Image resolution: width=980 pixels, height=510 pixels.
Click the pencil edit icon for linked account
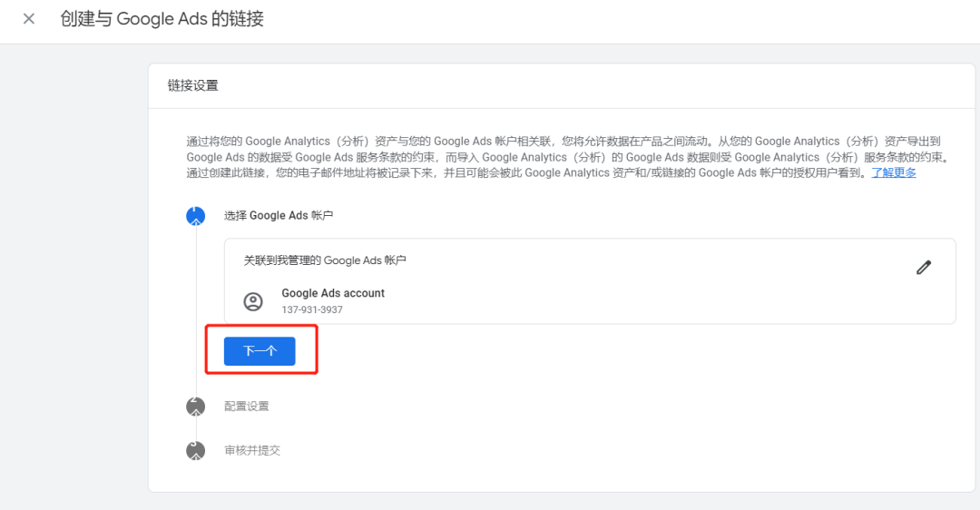924,268
